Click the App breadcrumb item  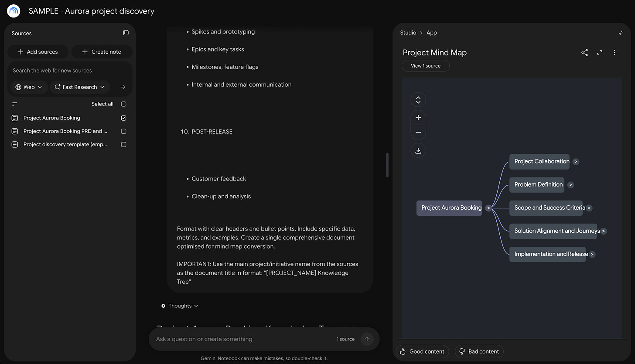[432, 33]
